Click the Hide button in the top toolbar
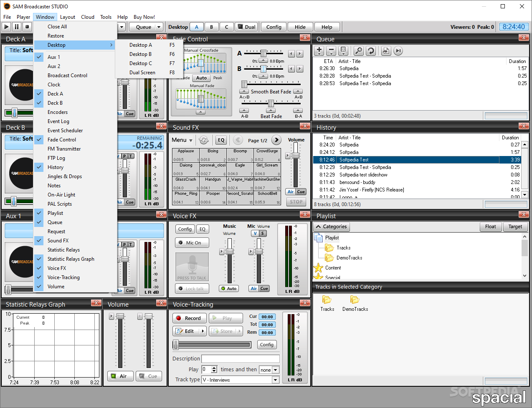532x408 pixels. 300,27
